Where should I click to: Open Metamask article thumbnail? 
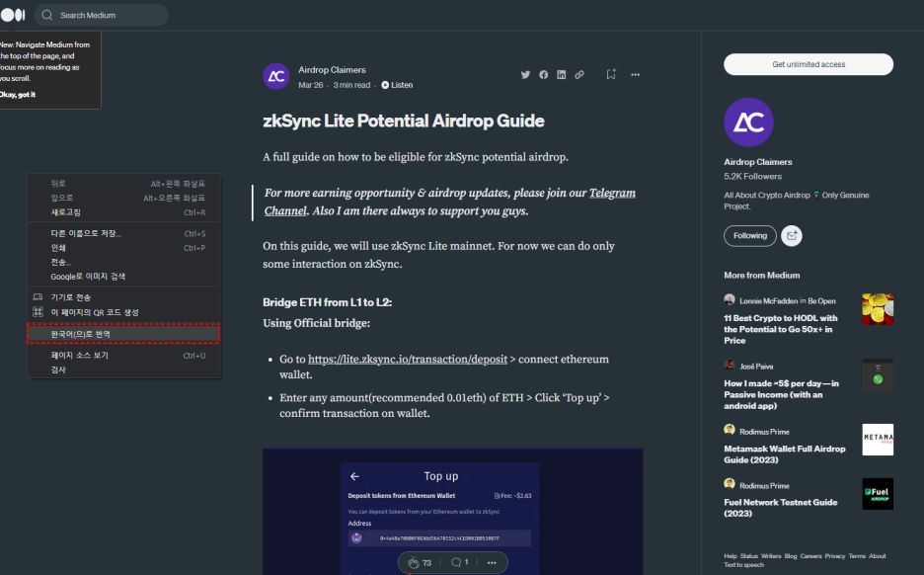pyautogui.click(x=878, y=440)
